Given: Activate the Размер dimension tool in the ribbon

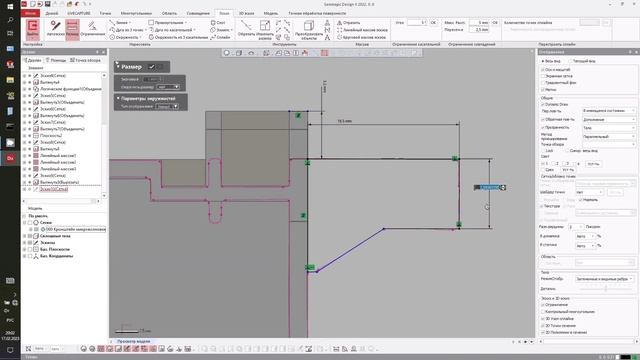Looking at the screenshot, I should click(72, 29).
